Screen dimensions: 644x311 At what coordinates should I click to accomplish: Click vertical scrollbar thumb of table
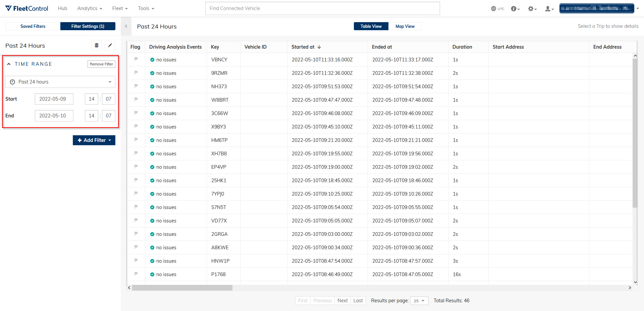pos(635,133)
